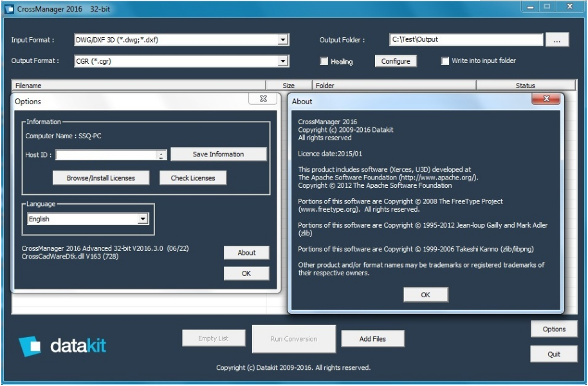The height and width of the screenshot is (386, 588).
Task: Click the Datakit logo
Action: 62,346
